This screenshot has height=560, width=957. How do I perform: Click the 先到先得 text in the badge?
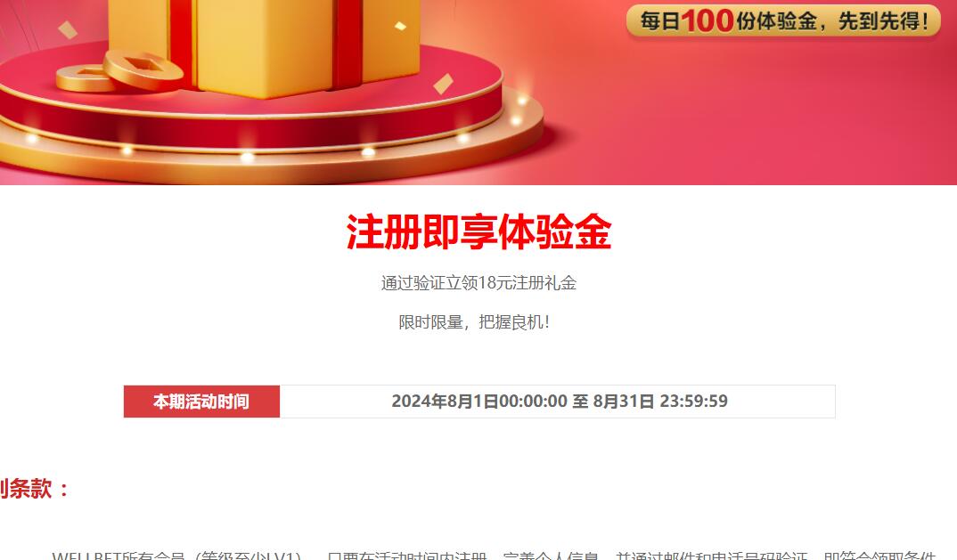tap(883, 21)
